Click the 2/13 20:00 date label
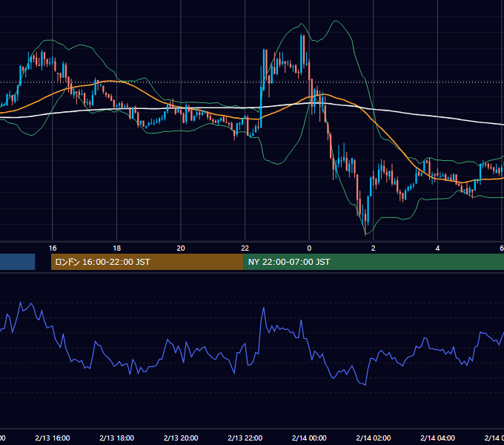 [x=181, y=438]
